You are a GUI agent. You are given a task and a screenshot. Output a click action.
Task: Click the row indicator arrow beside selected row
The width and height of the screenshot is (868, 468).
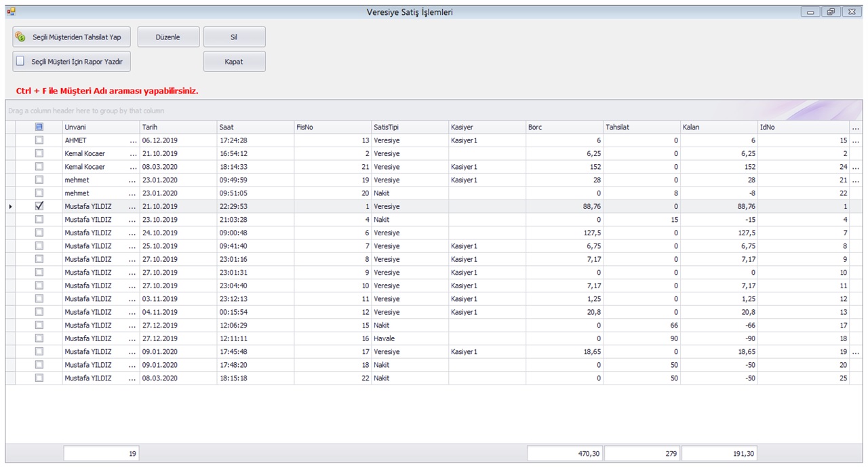pyautogui.click(x=10, y=206)
